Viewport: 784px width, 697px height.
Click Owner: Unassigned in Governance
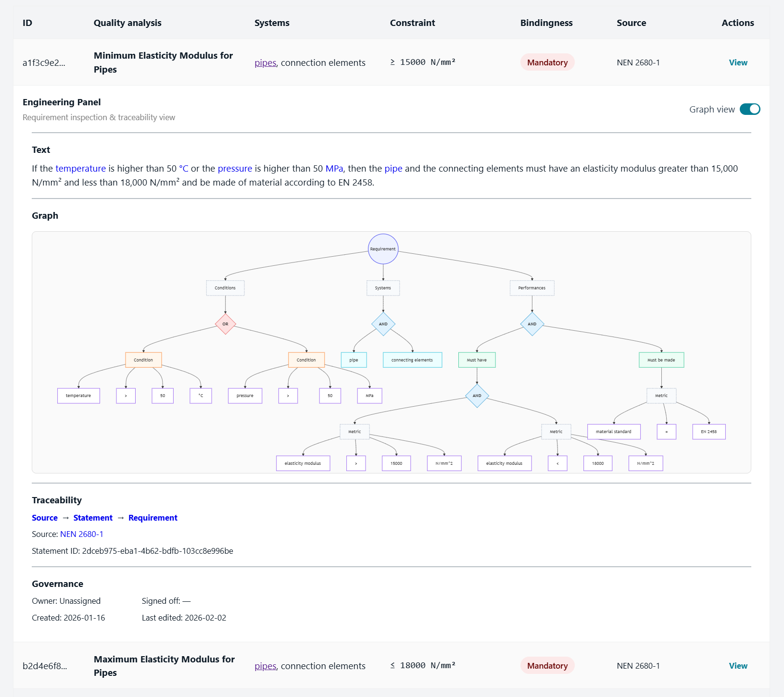click(66, 601)
